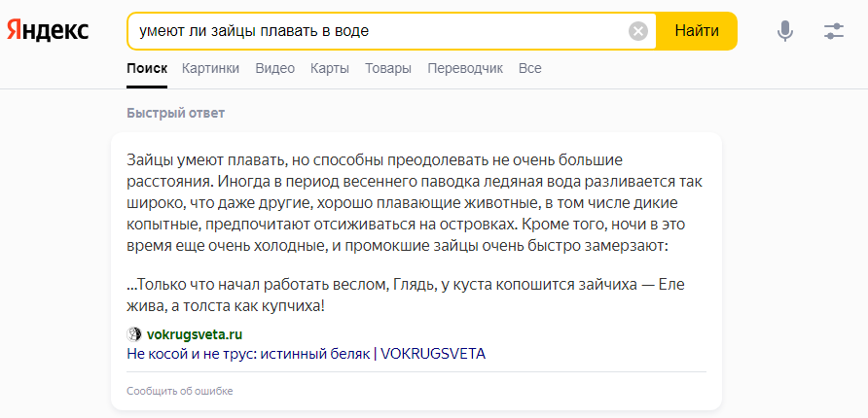Click the Быстрый ответ heading

click(x=175, y=114)
